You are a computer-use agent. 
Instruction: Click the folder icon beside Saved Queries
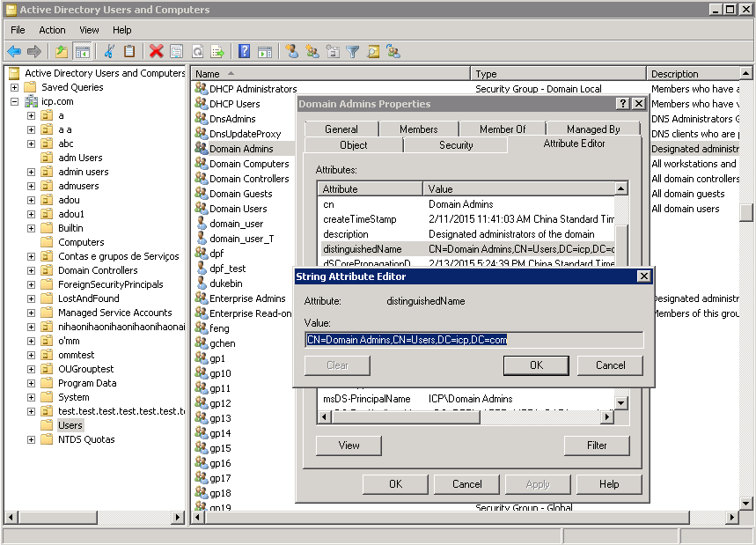[31, 87]
